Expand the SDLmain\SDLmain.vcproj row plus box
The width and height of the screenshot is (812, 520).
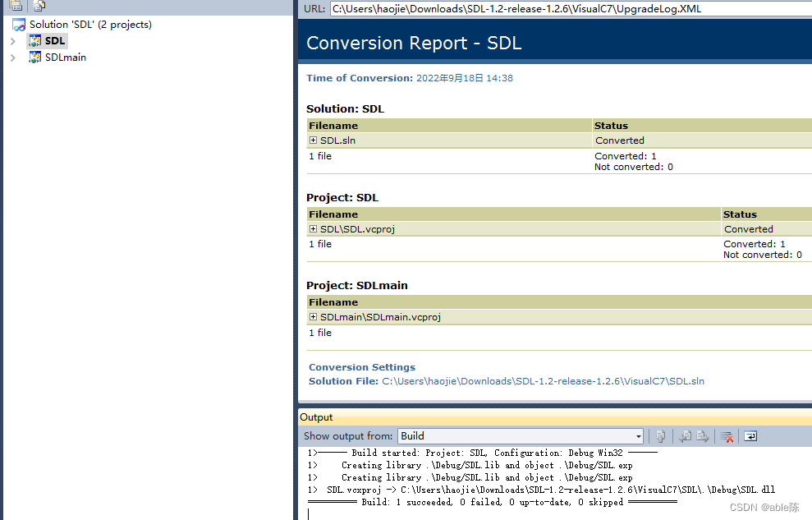pos(314,317)
